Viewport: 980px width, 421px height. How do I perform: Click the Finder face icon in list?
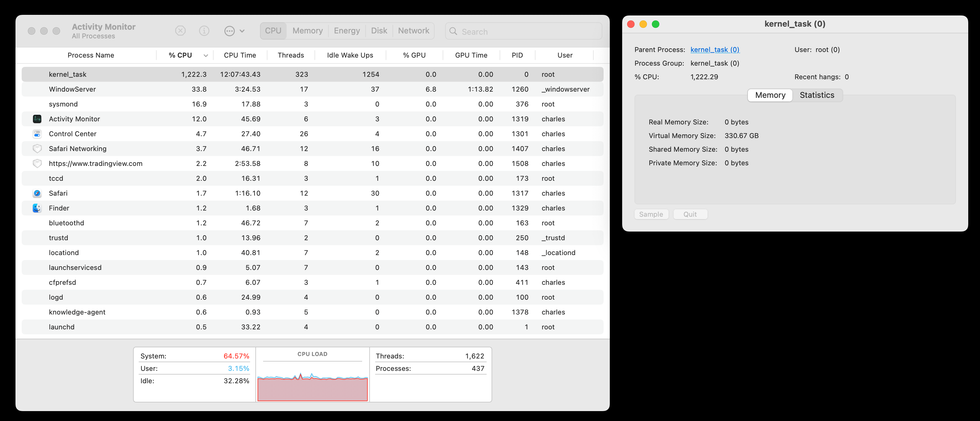[x=37, y=208]
